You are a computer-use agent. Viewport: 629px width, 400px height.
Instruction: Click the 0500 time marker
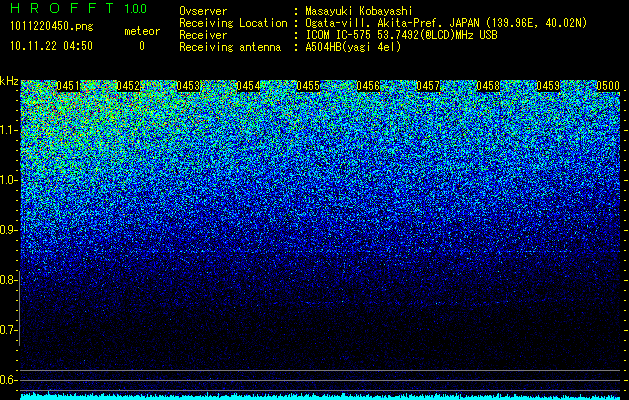[608, 86]
